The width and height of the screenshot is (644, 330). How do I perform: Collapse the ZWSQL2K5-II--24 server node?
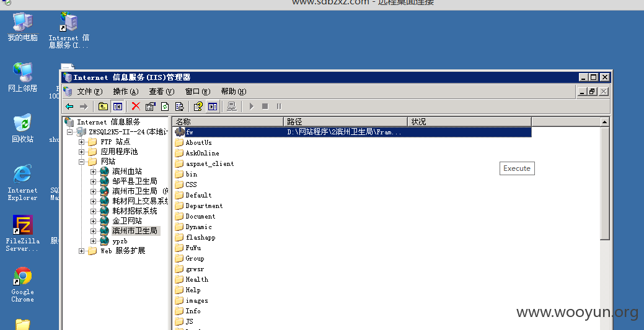(x=70, y=132)
